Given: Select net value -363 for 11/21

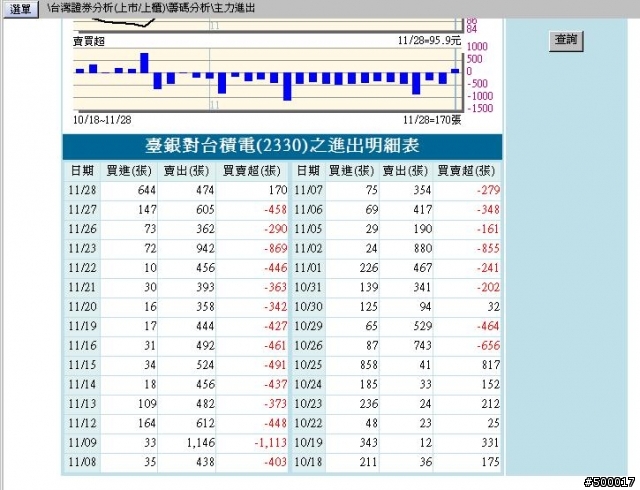Looking at the screenshot, I should (x=275, y=287).
